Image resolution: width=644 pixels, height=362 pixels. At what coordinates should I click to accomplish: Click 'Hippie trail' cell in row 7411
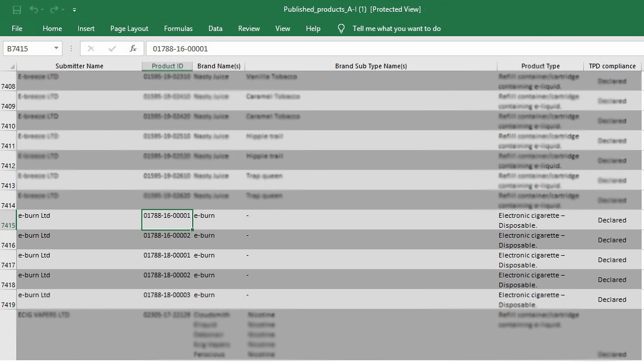coord(371,141)
